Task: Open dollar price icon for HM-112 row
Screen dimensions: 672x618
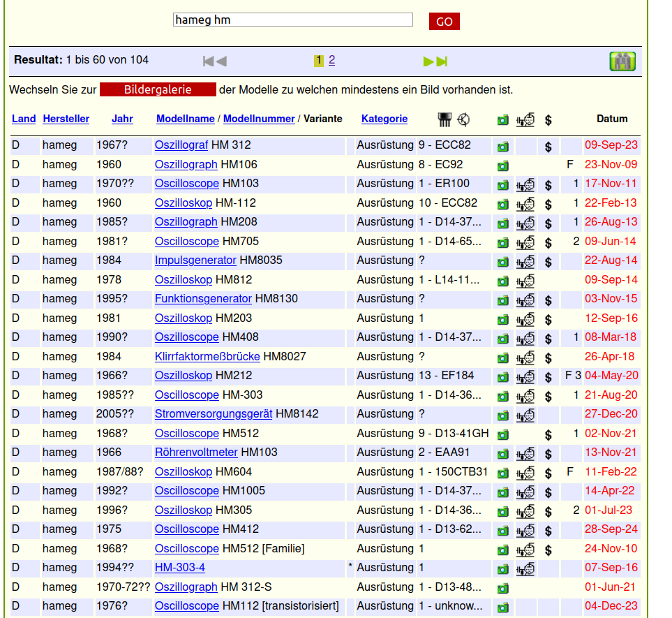Action: (x=548, y=205)
